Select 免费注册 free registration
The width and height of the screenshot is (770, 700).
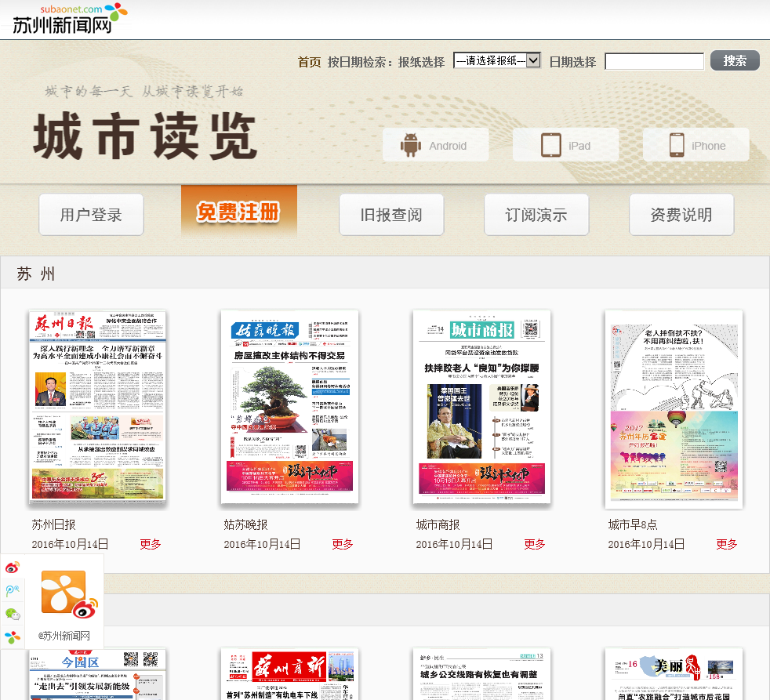(x=238, y=211)
